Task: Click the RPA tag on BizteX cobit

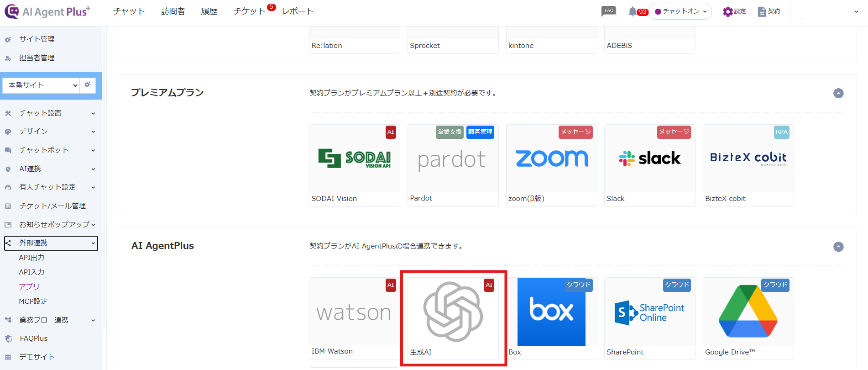Action: [781, 132]
